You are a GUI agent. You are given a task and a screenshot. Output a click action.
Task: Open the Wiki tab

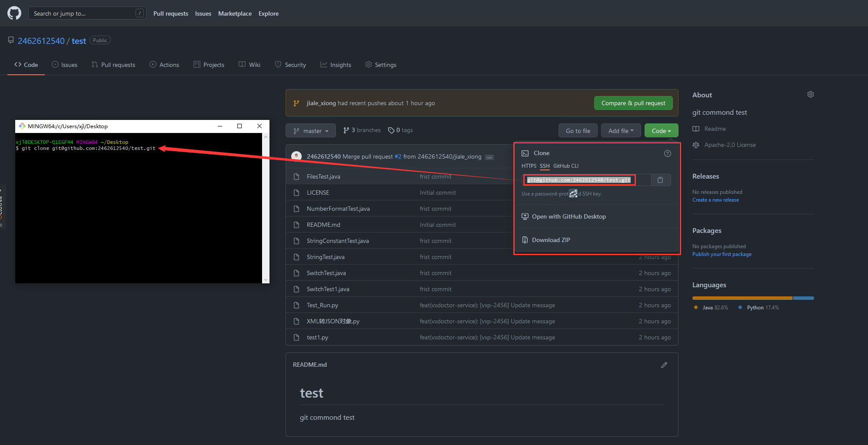coord(249,65)
